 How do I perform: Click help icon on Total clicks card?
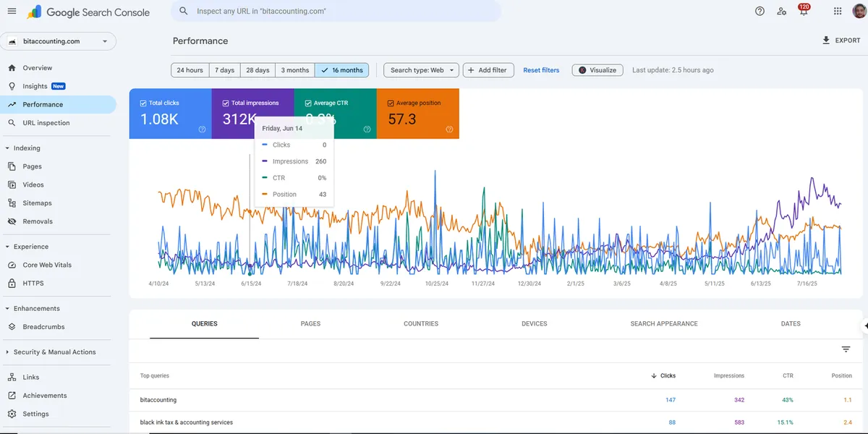tap(202, 129)
